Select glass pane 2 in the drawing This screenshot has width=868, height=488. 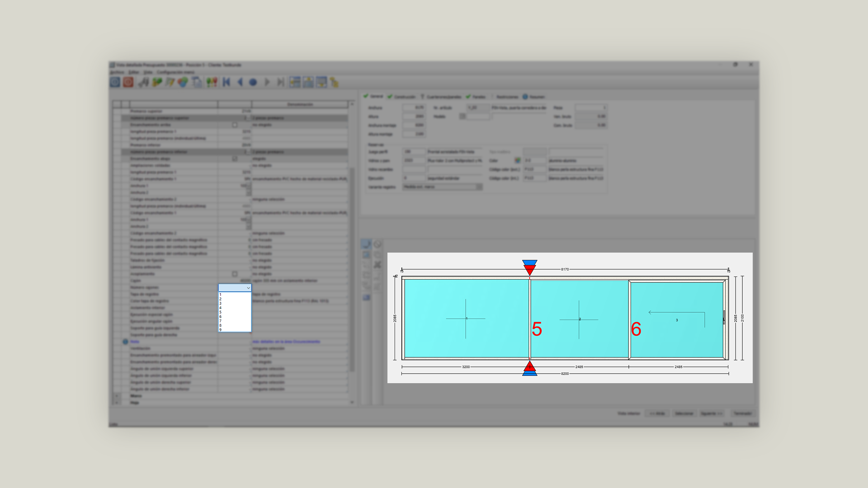coord(580,319)
